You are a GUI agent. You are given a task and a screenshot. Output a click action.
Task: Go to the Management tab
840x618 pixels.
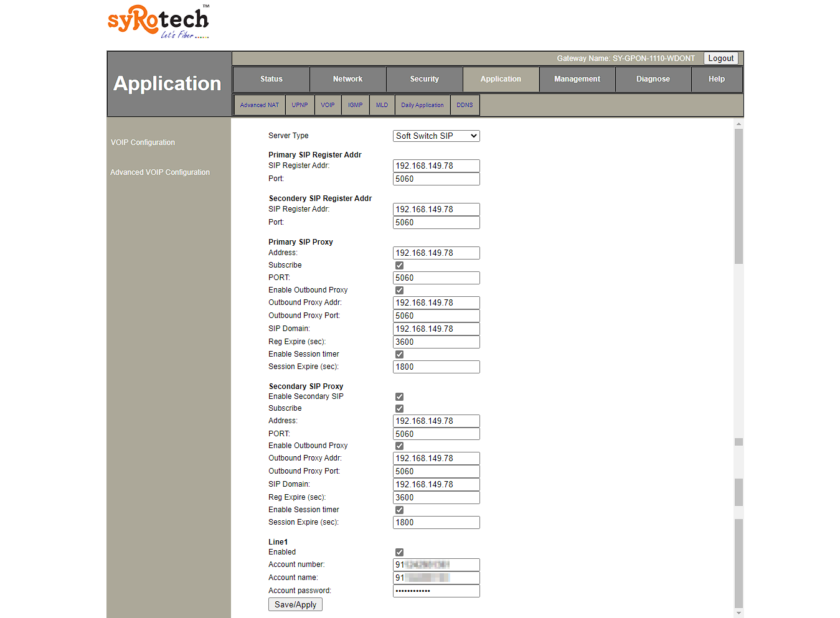tap(577, 79)
